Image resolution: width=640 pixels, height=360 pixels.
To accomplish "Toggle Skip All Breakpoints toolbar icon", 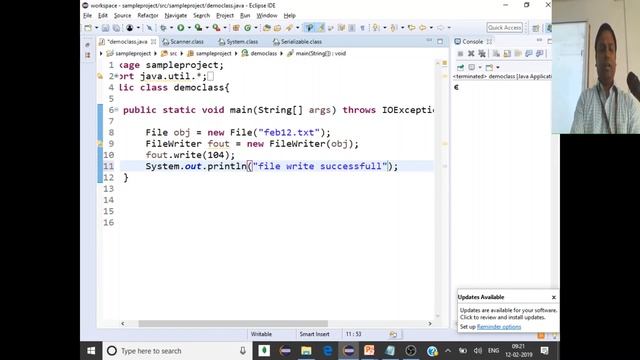I will click(x=149, y=28).
